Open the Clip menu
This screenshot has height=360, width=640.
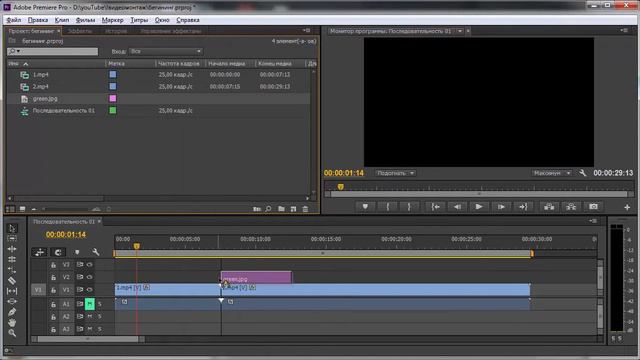tap(62, 20)
